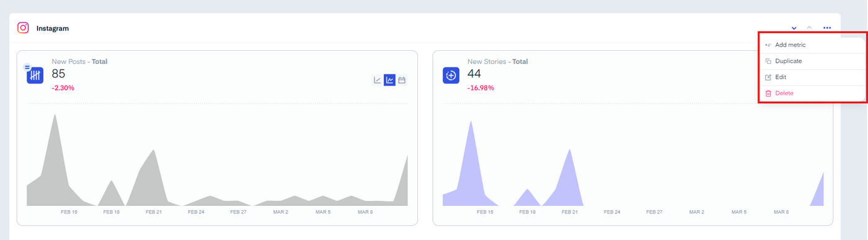The height and width of the screenshot is (240, 868).
Task: Switch New Posts to simple line chart view
Action: point(377,80)
